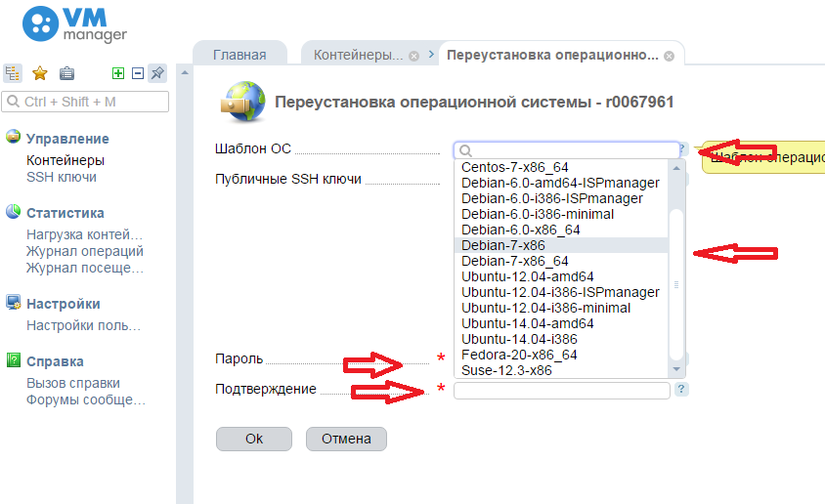Collapse all menu sections minus icon

[138, 73]
